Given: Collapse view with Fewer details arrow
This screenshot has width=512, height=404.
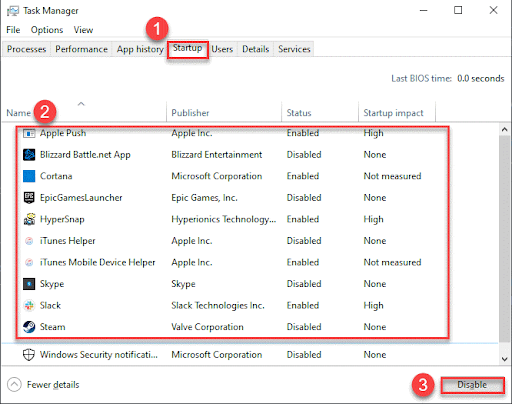Looking at the screenshot, I should [x=14, y=385].
